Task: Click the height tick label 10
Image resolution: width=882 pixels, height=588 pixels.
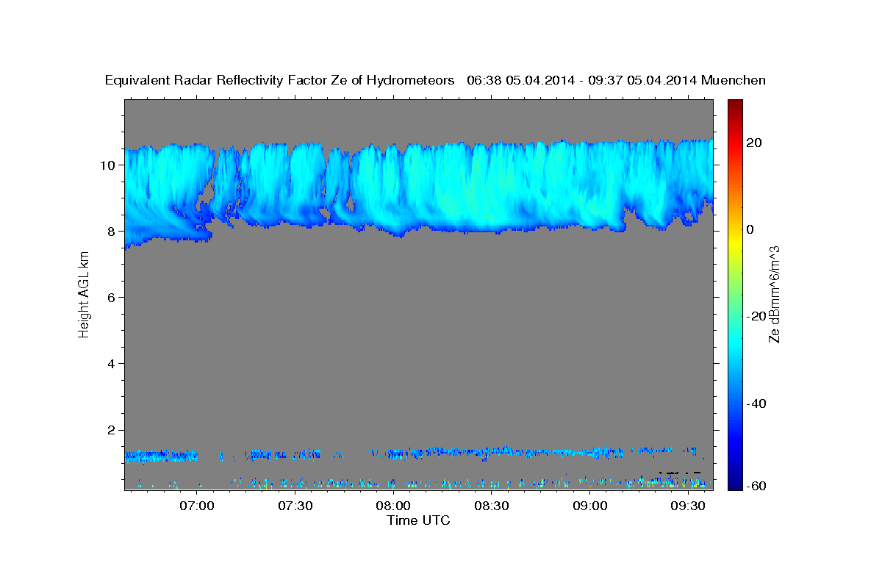Action: 109,165
